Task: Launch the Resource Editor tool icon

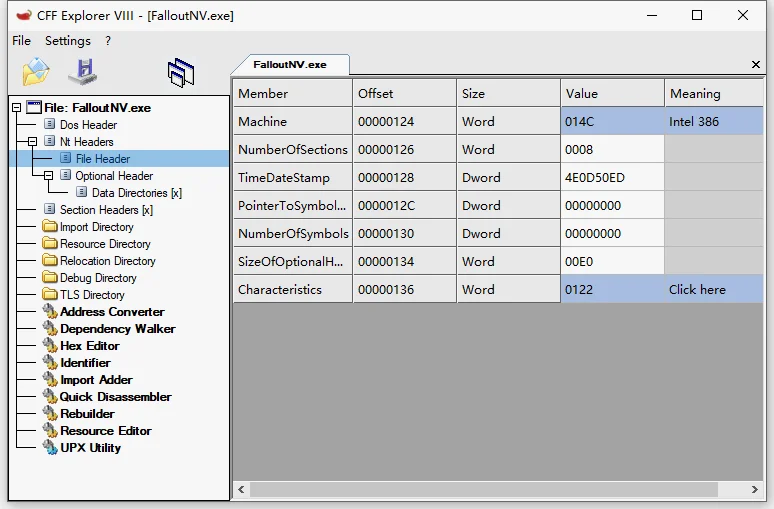Action: pos(50,430)
